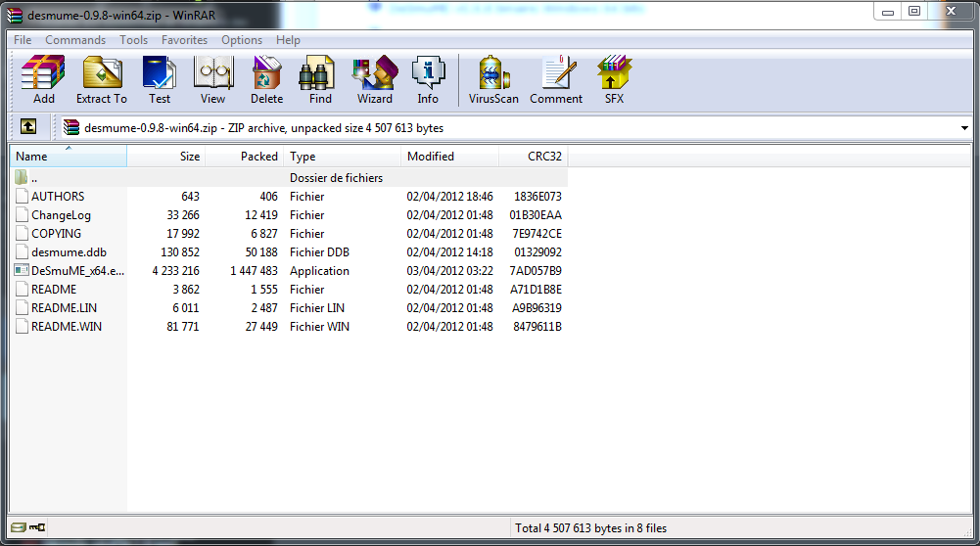
Task: Click size value 33 266
Action: [x=183, y=215]
